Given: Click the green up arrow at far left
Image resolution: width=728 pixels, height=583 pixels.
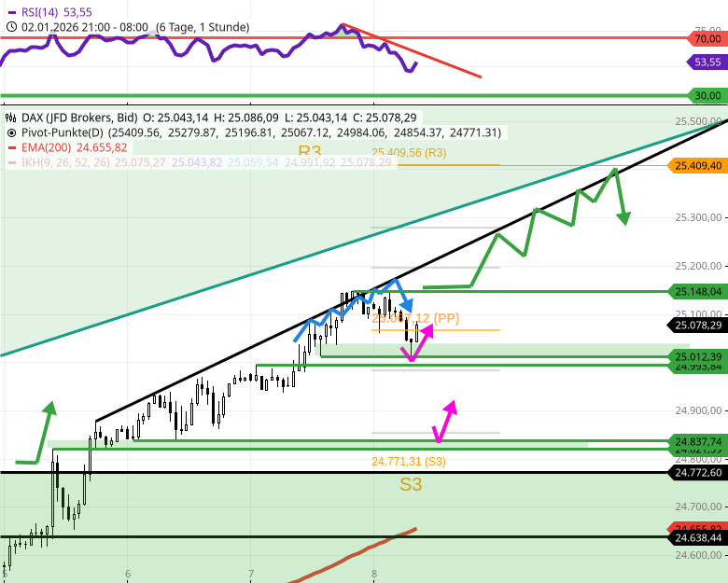Looking at the screenshot, I should [x=49, y=410].
